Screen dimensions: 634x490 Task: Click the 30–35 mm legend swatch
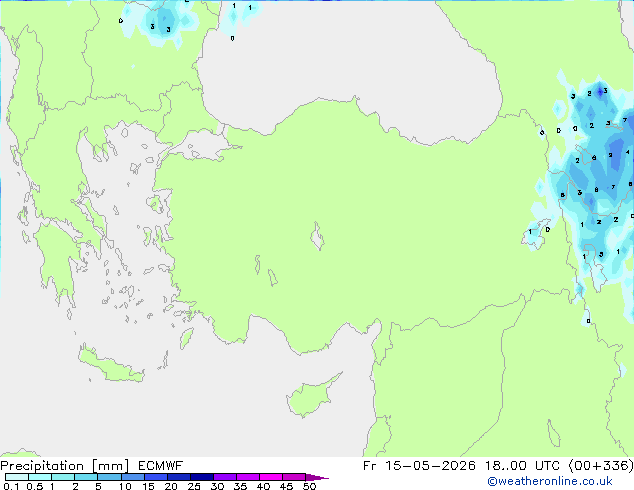click(x=224, y=477)
